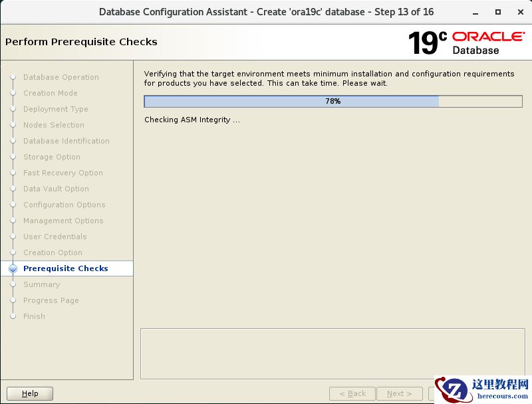The width and height of the screenshot is (532, 404).
Task: Click the Prerequisite Checks step bullet icon
Action: (x=13, y=268)
